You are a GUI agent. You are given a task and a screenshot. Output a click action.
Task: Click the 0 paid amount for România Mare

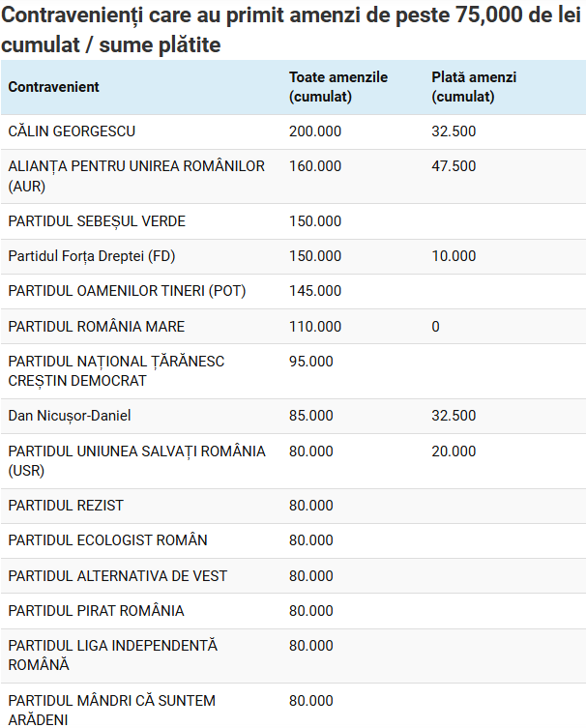coord(435,327)
